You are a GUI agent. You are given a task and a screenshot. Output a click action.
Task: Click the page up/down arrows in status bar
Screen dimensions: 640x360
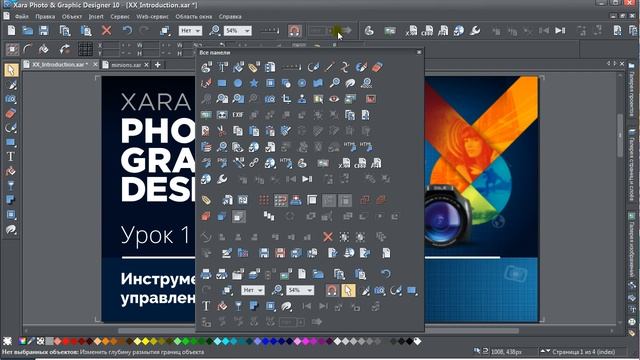[544, 351]
